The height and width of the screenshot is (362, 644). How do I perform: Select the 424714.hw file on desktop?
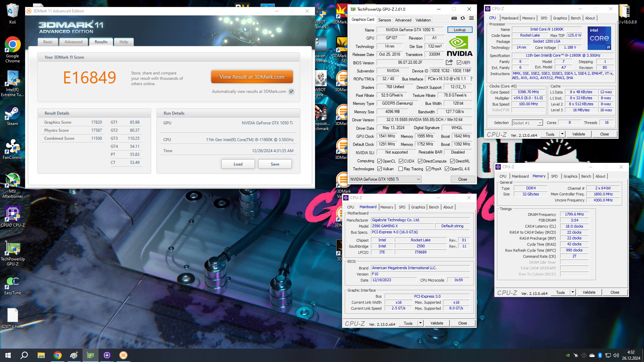[x=12, y=318]
